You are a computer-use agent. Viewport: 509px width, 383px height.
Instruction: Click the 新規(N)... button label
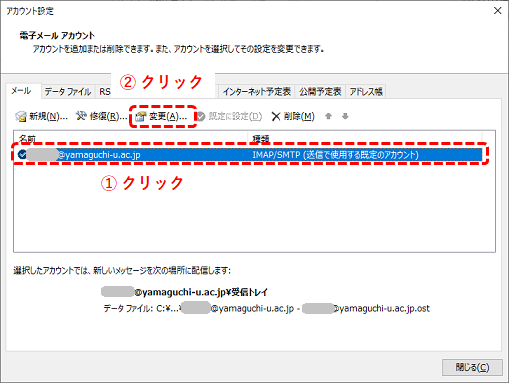(48, 116)
